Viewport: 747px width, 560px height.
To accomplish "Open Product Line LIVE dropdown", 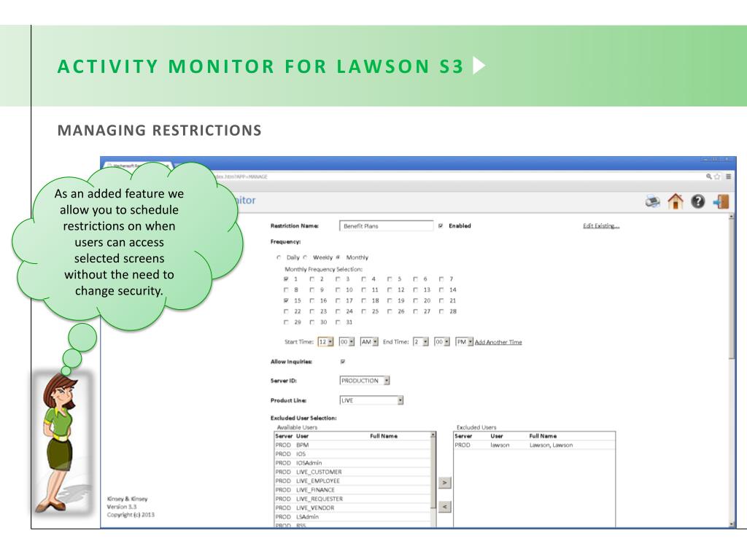I will pyautogui.click(x=371, y=400).
